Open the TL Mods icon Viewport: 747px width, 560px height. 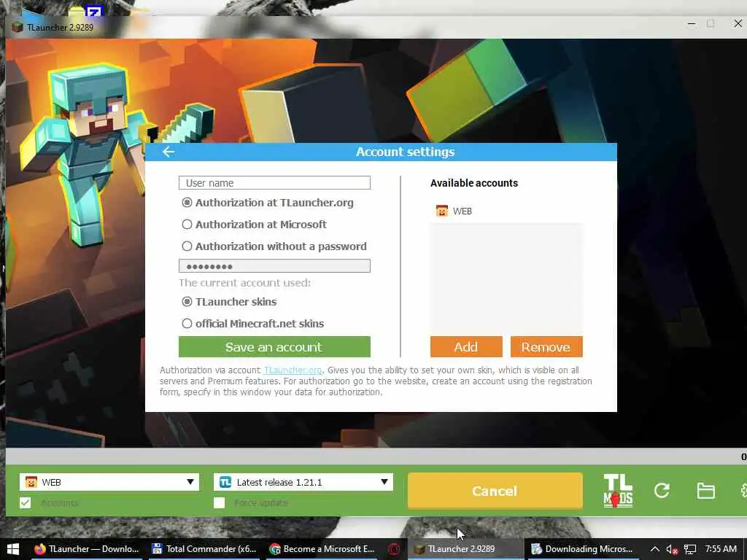click(x=617, y=490)
